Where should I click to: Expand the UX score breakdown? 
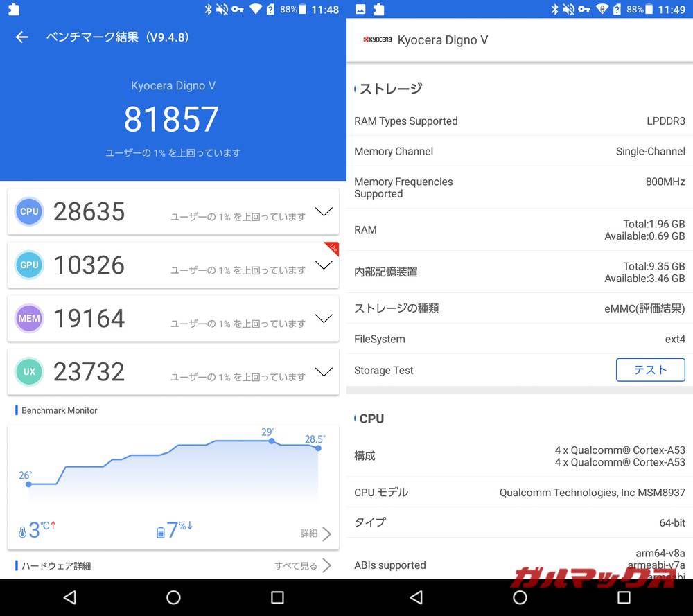(324, 372)
